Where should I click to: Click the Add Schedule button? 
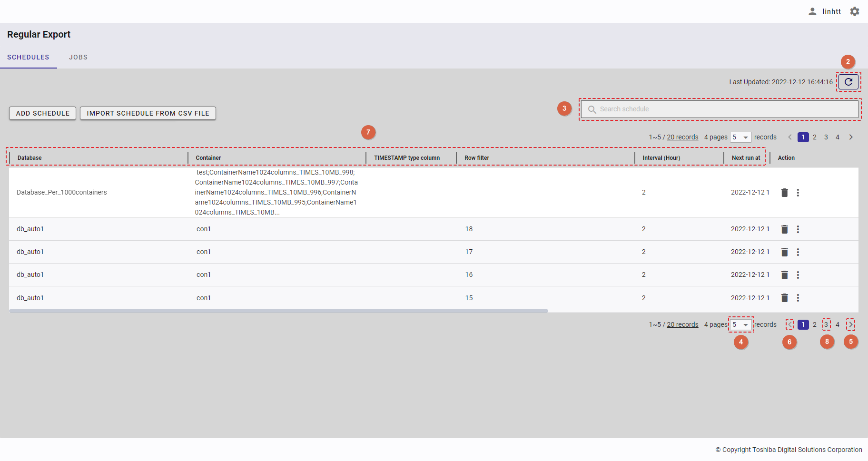pos(43,113)
